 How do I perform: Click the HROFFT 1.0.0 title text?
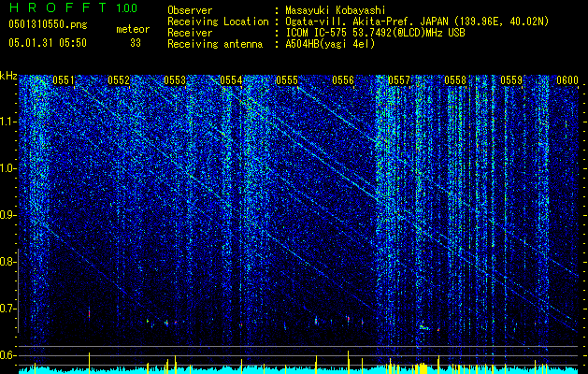tap(73, 7)
